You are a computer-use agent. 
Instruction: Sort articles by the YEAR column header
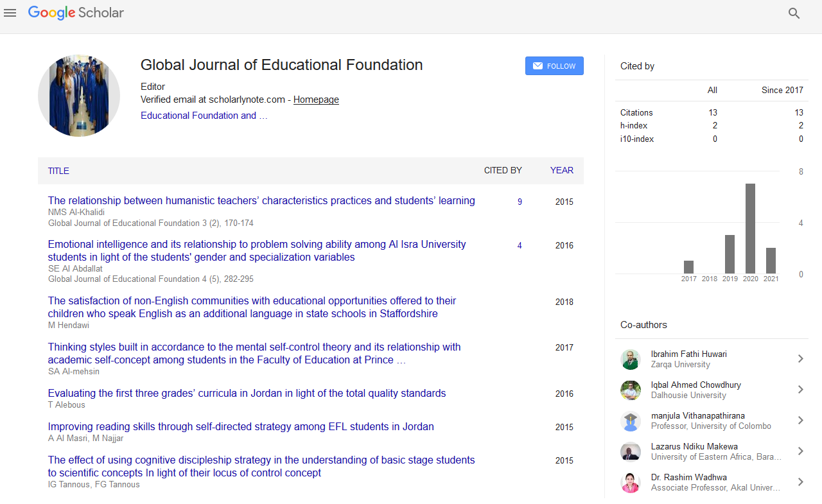[561, 171]
